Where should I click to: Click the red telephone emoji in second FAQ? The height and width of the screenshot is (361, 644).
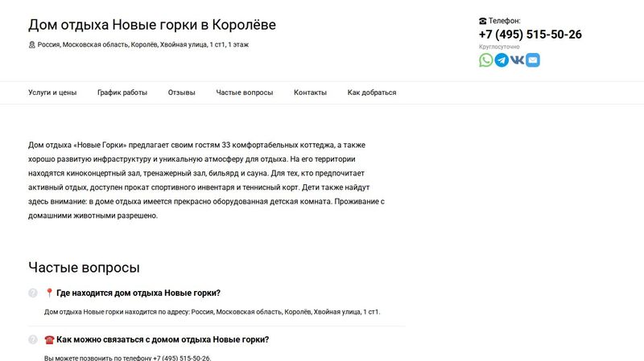click(49, 339)
